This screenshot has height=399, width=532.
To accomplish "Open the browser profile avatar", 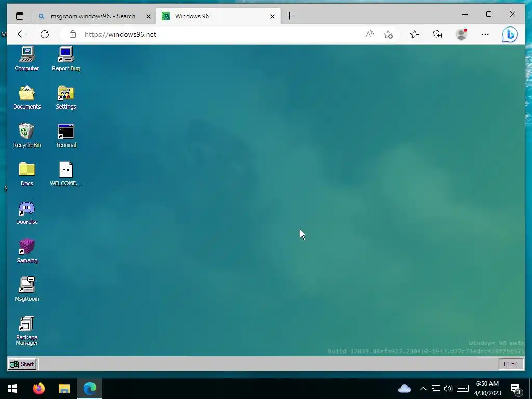I will click(x=461, y=34).
